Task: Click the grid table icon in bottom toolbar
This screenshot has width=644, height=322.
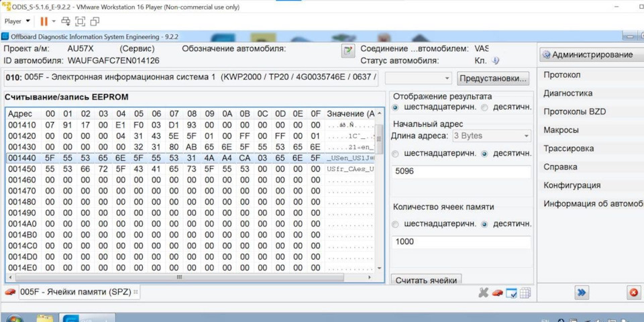Action: tap(525, 293)
